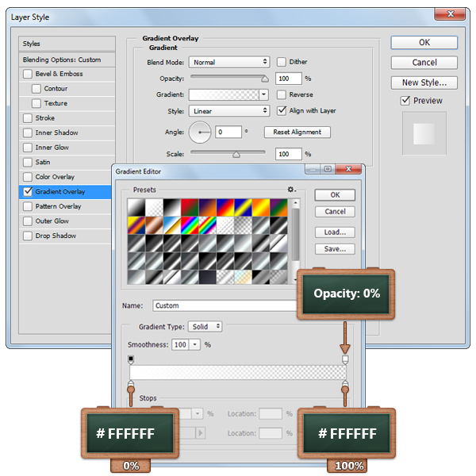Select the right opacity stop above gradient bar
This screenshot has height=476, width=476.
(344, 359)
